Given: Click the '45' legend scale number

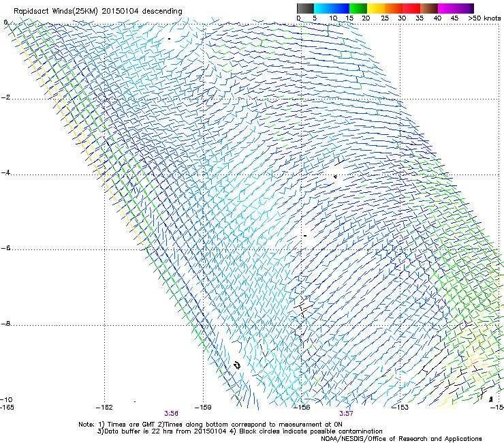Looking at the screenshot, I should (454, 18).
